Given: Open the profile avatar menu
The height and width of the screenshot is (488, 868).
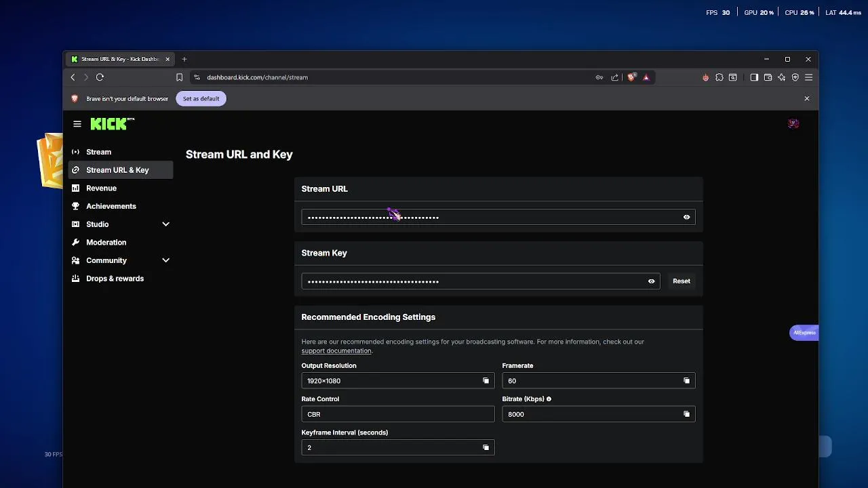Looking at the screenshot, I should pos(793,123).
